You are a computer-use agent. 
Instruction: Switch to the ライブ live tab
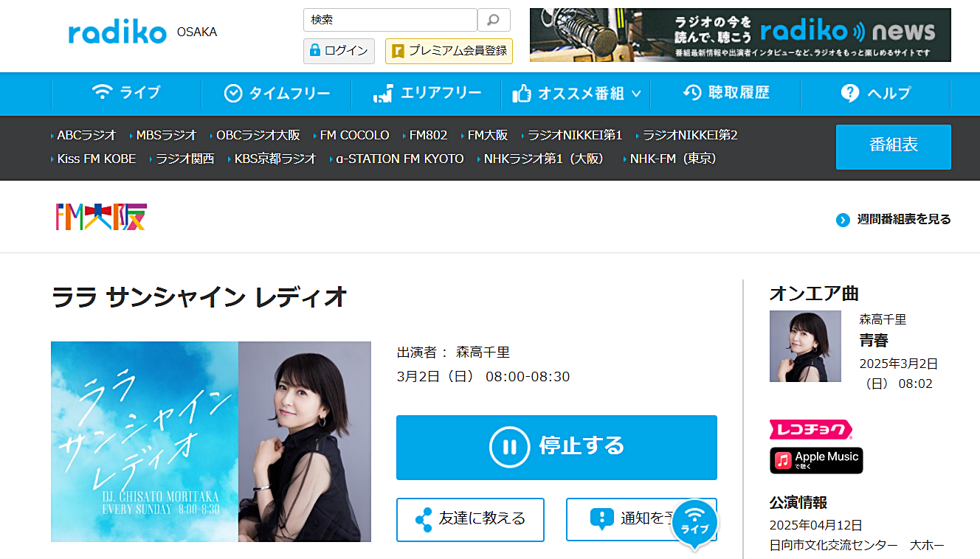[x=126, y=93]
